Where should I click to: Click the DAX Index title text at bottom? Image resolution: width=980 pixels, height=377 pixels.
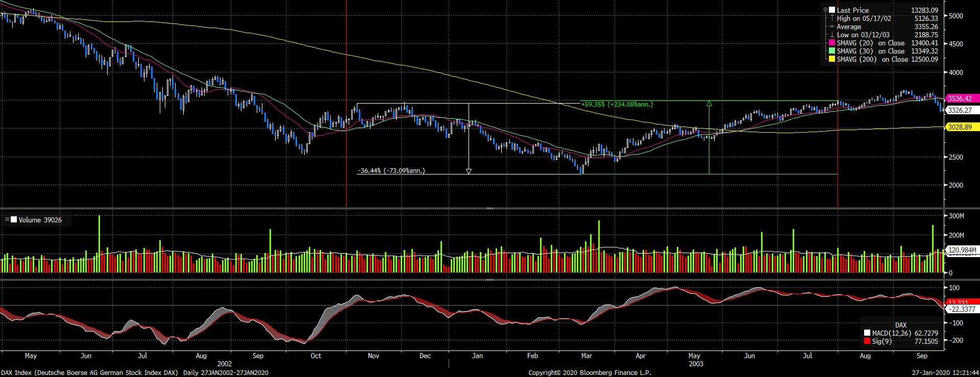point(89,373)
